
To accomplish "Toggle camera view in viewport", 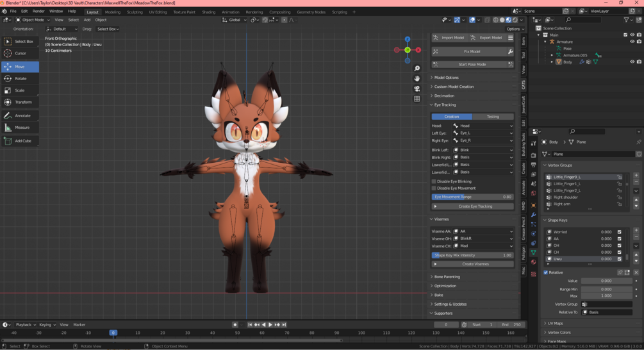I will pos(417,88).
